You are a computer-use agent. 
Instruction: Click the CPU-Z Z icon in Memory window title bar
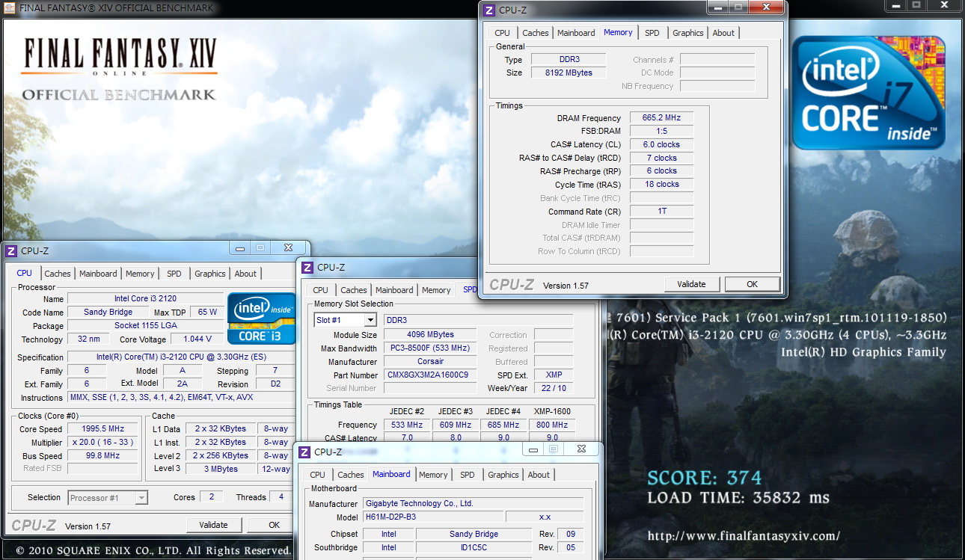coord(489,10)
